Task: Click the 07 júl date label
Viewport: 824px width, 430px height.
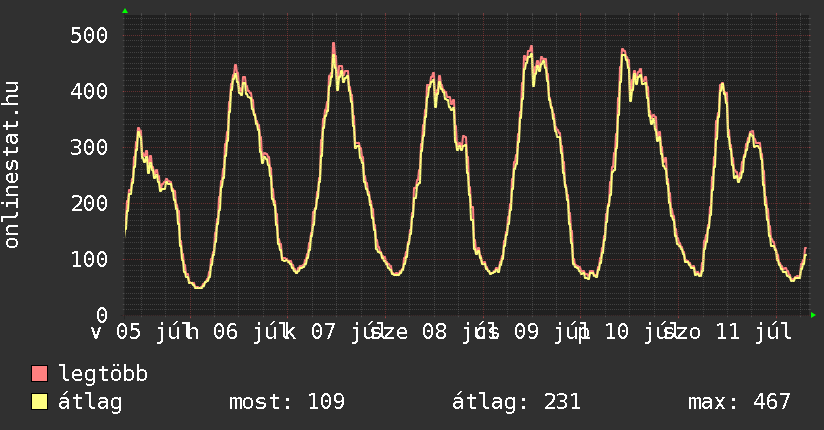Action: (343, 332)
